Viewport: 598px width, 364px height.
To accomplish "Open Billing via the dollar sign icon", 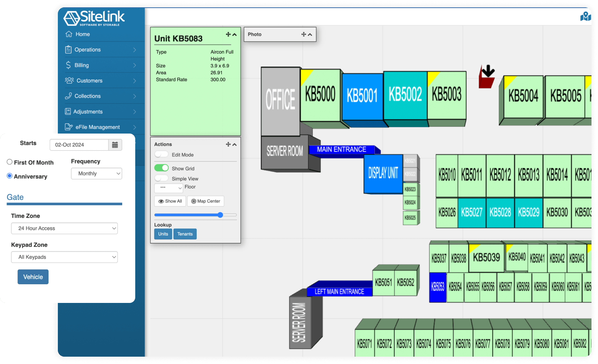I will (68, 65).
